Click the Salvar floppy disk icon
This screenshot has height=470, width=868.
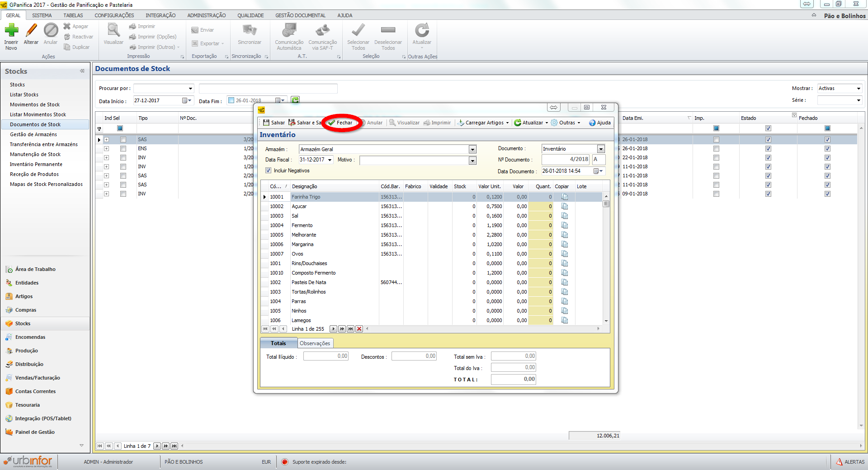coord(266,123)
